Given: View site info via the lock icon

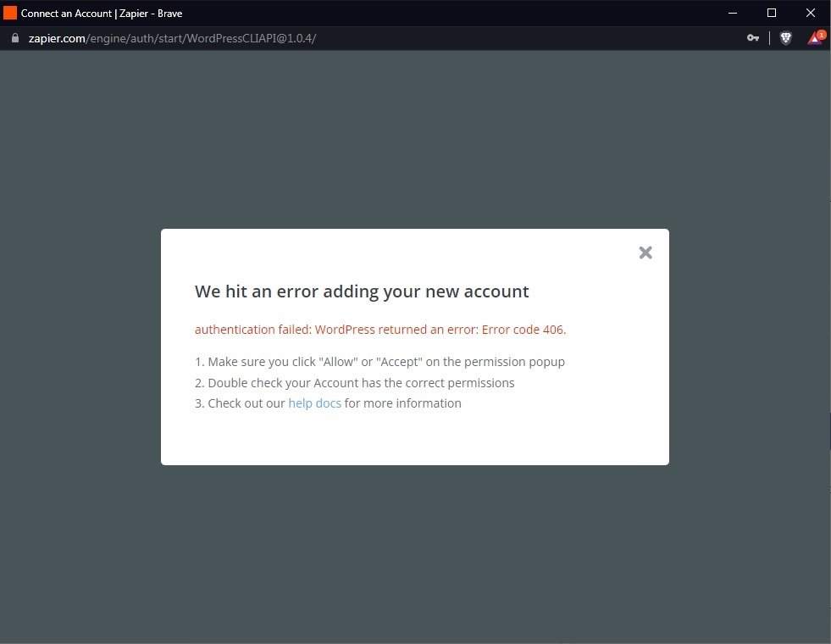Looking at the screenshot, I should tap(15, 38).
